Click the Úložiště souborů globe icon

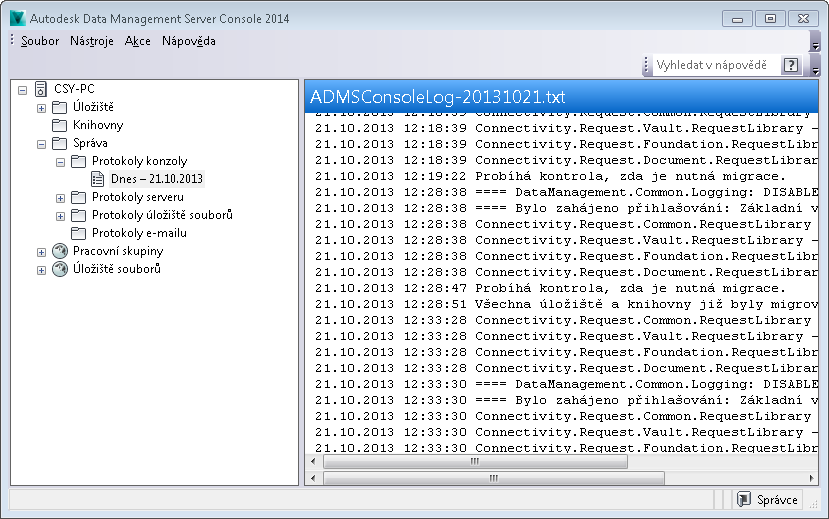(60, 269)
